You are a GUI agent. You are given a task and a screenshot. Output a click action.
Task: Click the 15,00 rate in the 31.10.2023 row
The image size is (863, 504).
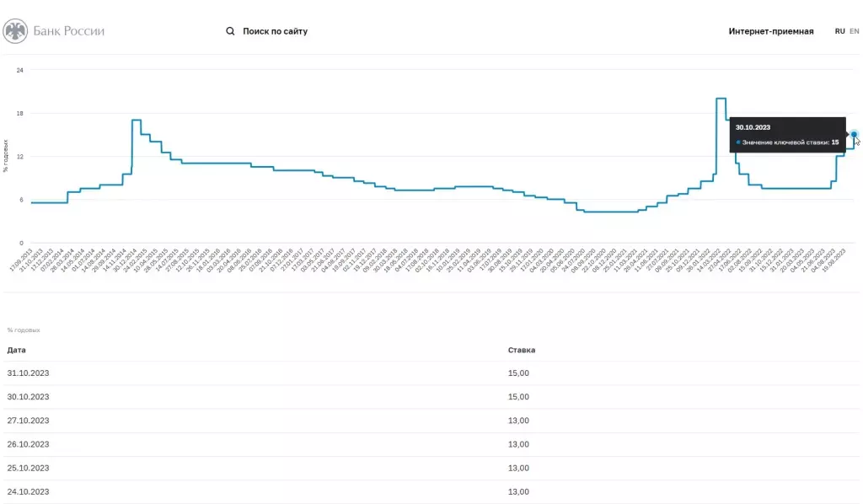pyautogui.click(x=518, y=373)
